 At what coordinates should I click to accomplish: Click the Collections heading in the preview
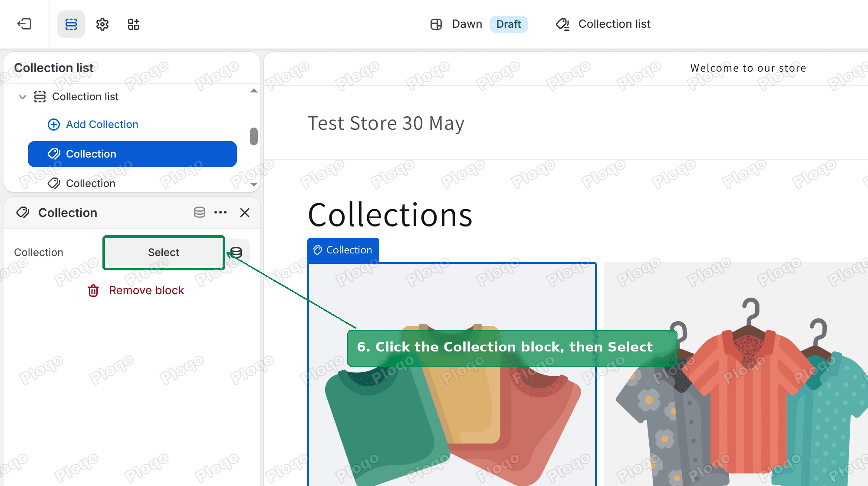pyautogui.click(x=390, y=215)
